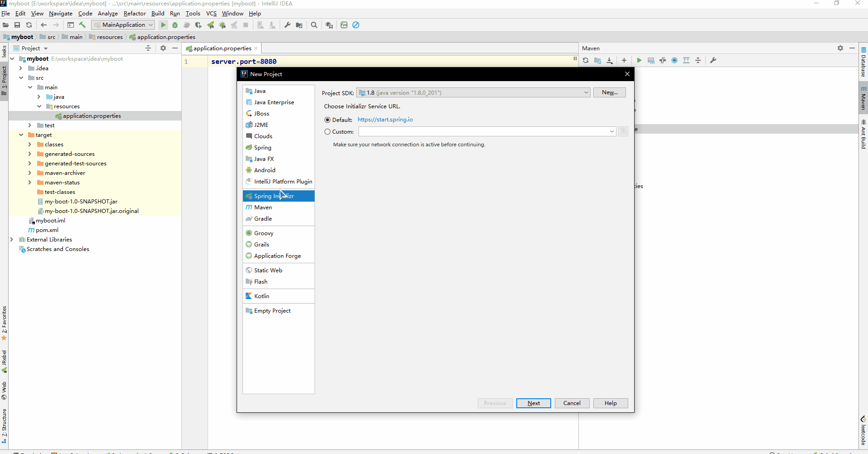Toggle Skip Tests mode in Maven toolbar
The width and height of the screenshot is (868, 454).
[674, 60]
